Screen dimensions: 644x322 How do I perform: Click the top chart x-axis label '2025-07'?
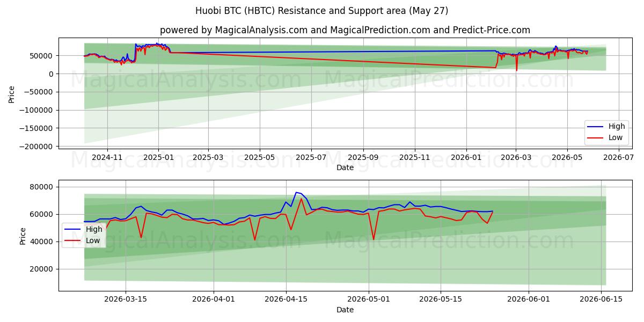coord(311,157)
